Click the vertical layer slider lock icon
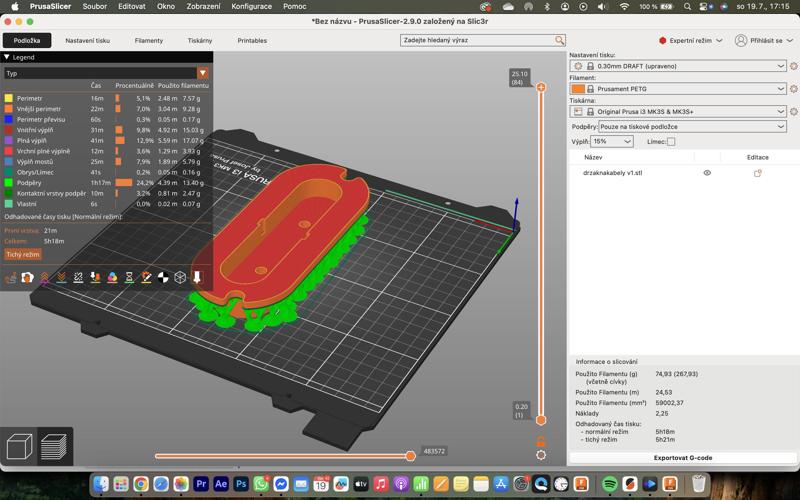The height and width of the screenshot is (500, 800). point(541,440)
